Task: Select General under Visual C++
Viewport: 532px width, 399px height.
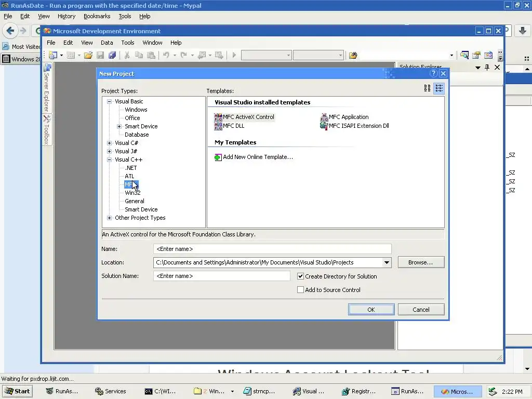Action: pyautogui.click(x=135, y=201)
